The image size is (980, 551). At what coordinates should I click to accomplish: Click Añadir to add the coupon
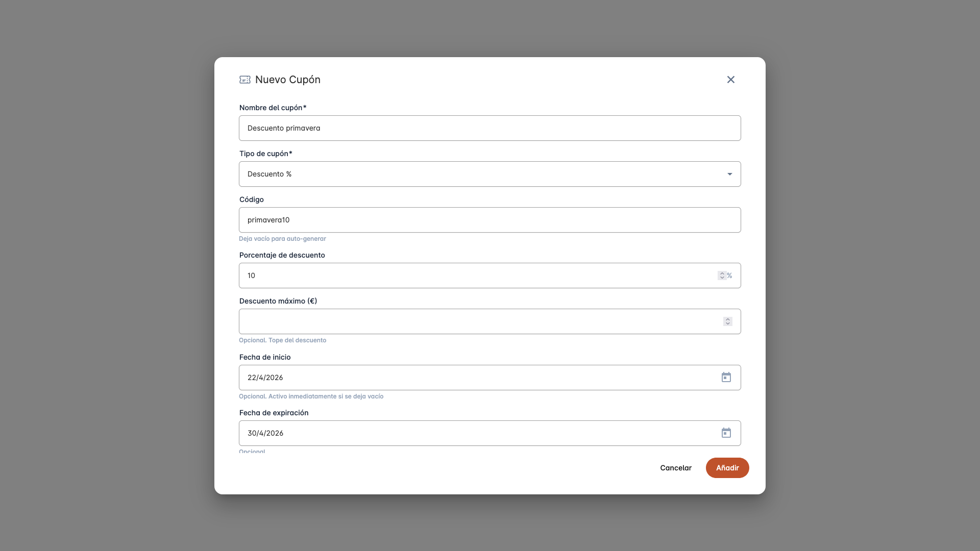(x=727, y=468)
